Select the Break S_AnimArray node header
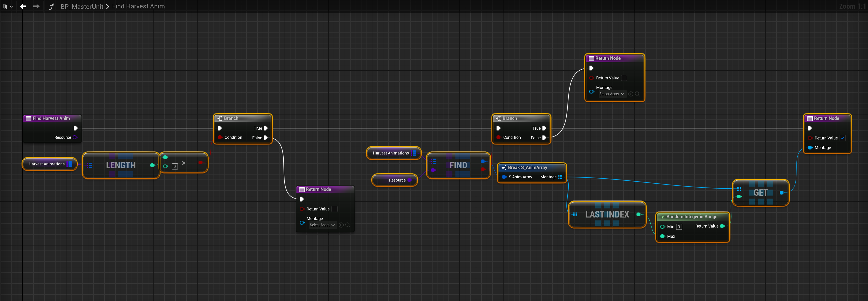Viewport: 868px width, 301px height. 532,167
